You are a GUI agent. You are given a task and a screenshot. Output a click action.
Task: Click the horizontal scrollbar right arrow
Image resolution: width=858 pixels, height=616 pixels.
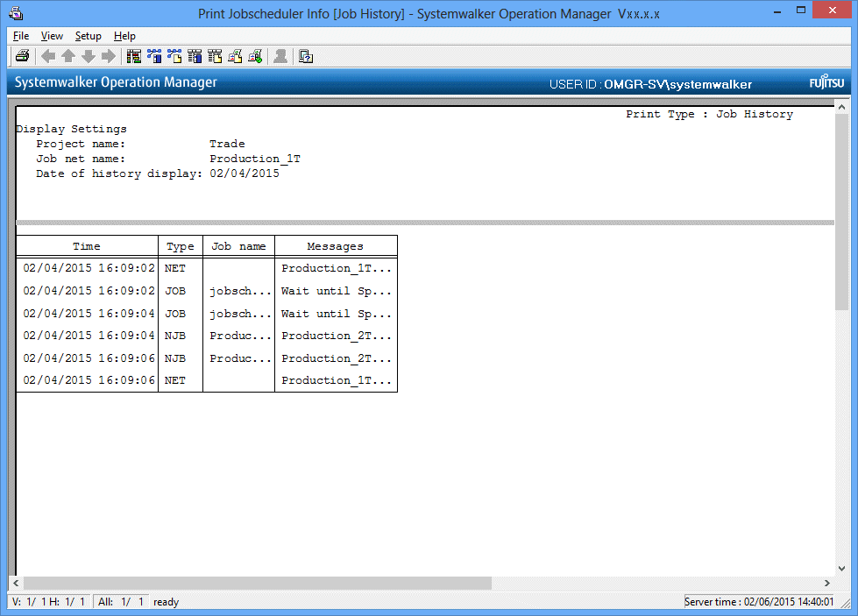point(827,584)
